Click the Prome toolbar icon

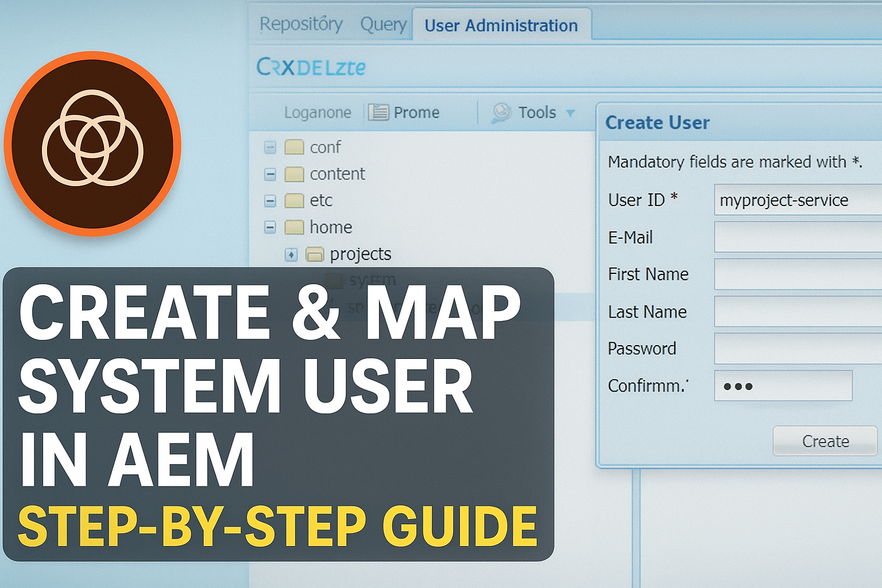coord(378,112)
